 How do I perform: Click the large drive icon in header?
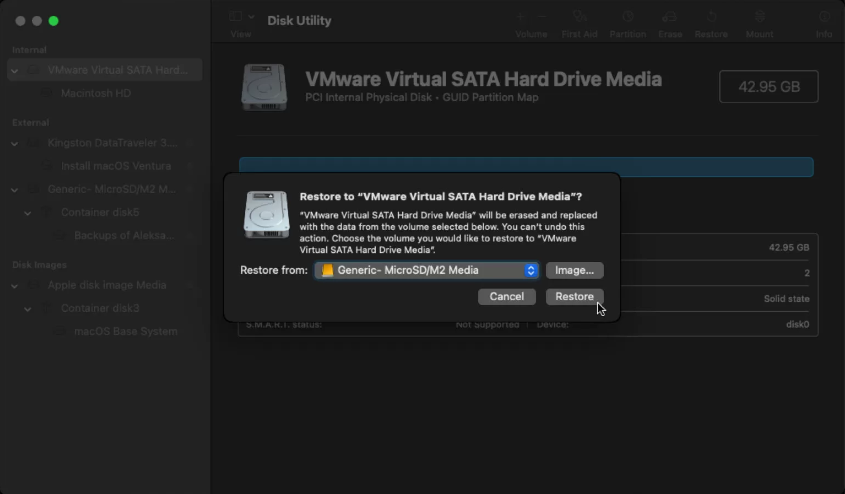point(264,87)
